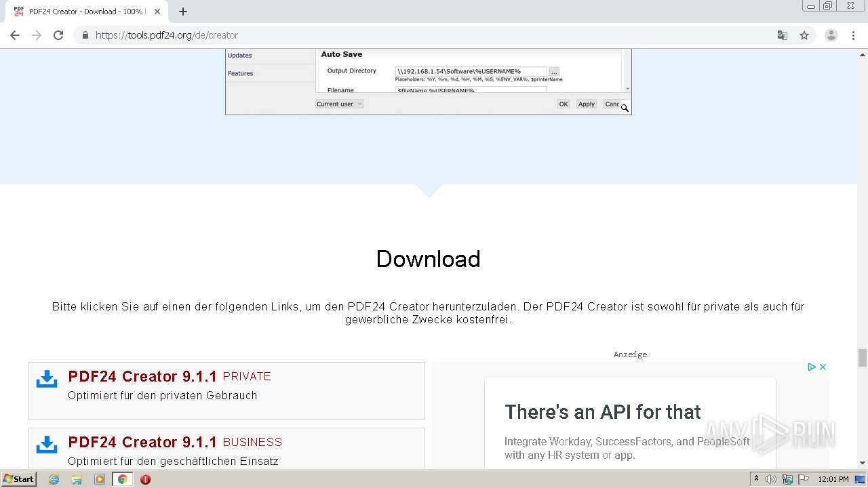Click the Download heading text

coord(429,259)
